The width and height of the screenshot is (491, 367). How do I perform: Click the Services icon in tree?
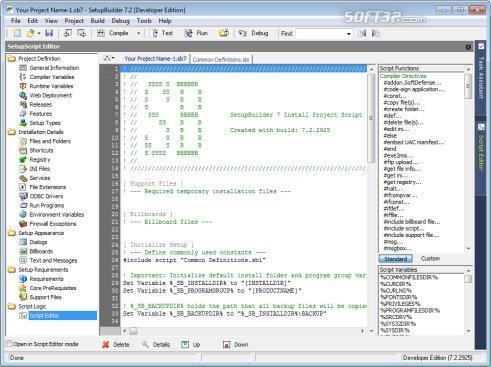[x=23, y=178]
